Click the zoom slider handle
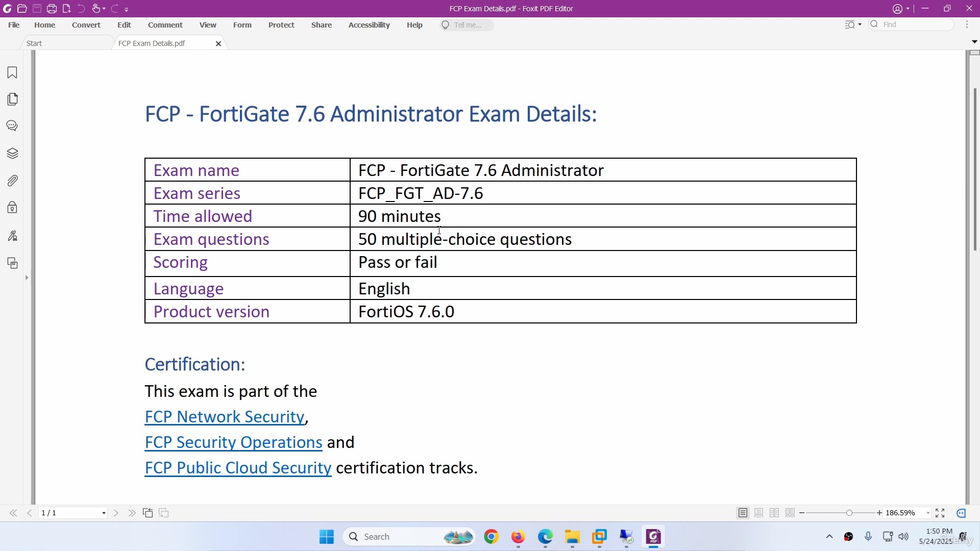This screenshot has width=980, height=551. [x=849, y=513]
